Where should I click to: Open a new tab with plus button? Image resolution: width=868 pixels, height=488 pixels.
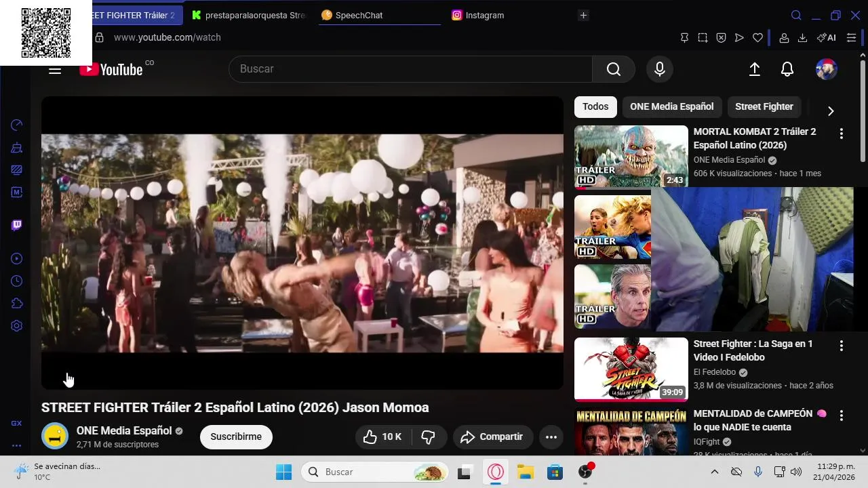584,15
